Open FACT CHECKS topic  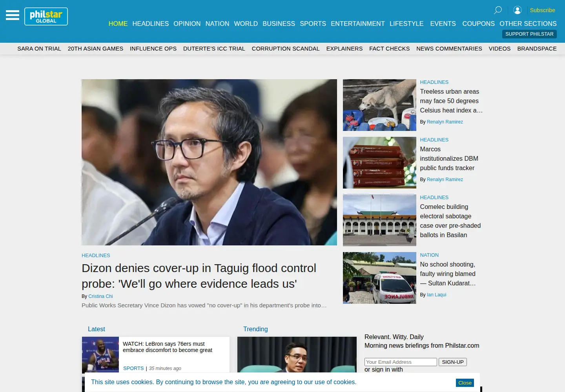point(389,49)
